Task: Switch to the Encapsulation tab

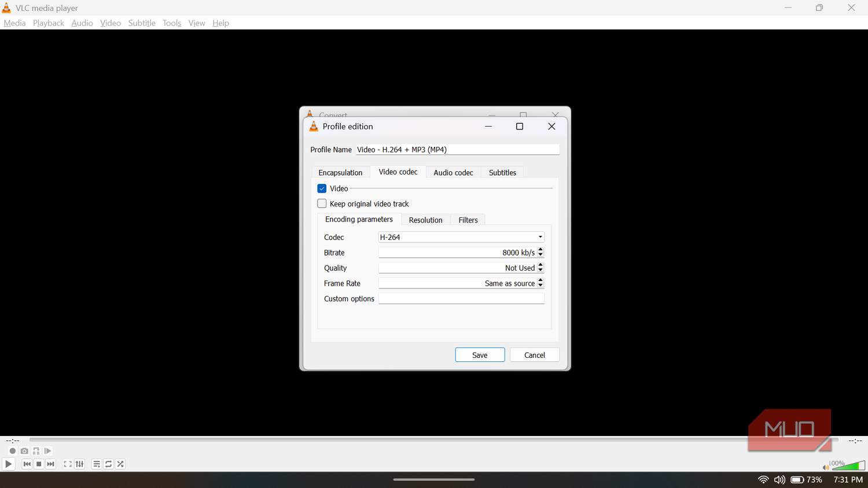Action: [340, 172]
